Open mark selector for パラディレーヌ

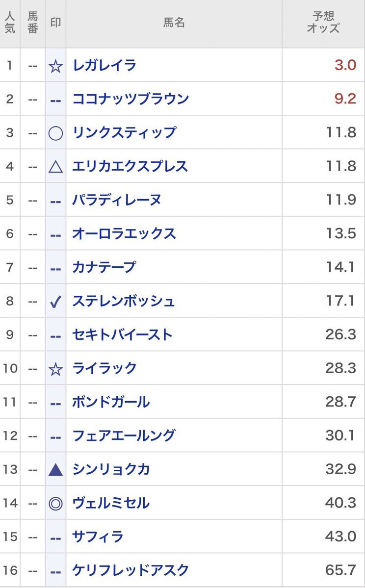point(56,201)
